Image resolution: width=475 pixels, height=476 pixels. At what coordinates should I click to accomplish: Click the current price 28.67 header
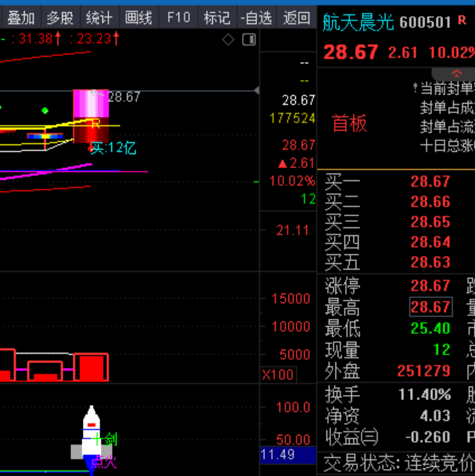point(350,52)
